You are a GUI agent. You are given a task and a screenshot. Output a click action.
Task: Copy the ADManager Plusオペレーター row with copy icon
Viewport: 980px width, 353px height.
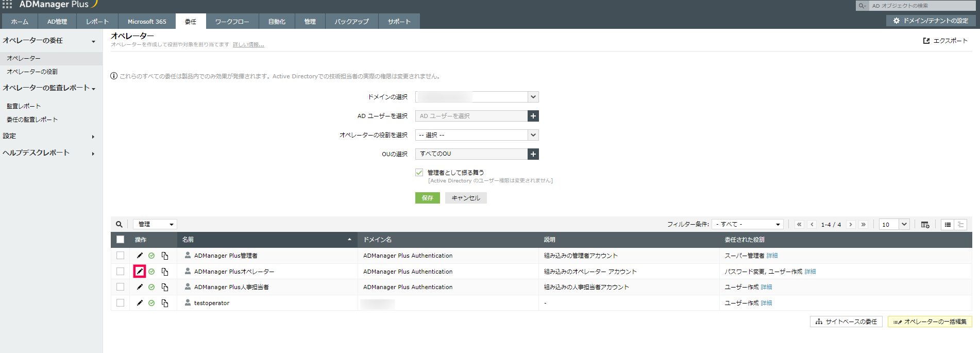165,272
